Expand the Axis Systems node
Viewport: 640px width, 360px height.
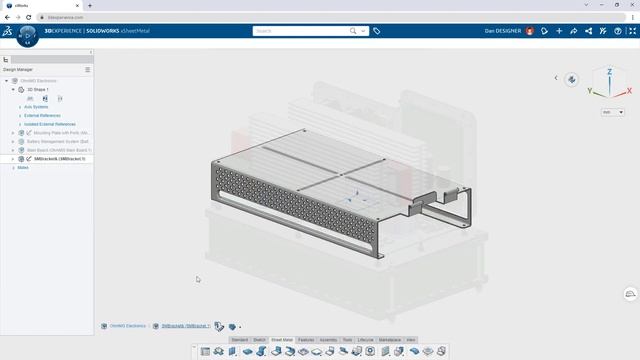coord(20,107)
